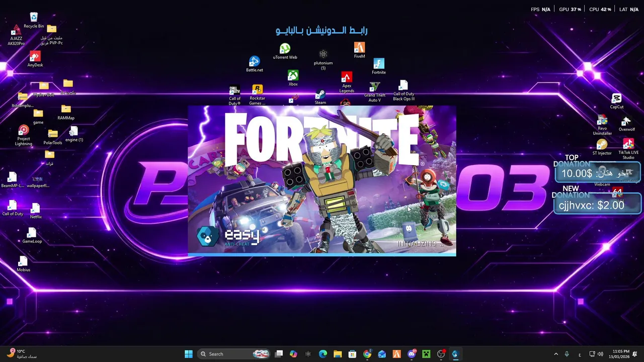The height and width of the screenshot is (362, 644).
Task: Open the Recycle Bin desktop icon
Action: [34, 21]
